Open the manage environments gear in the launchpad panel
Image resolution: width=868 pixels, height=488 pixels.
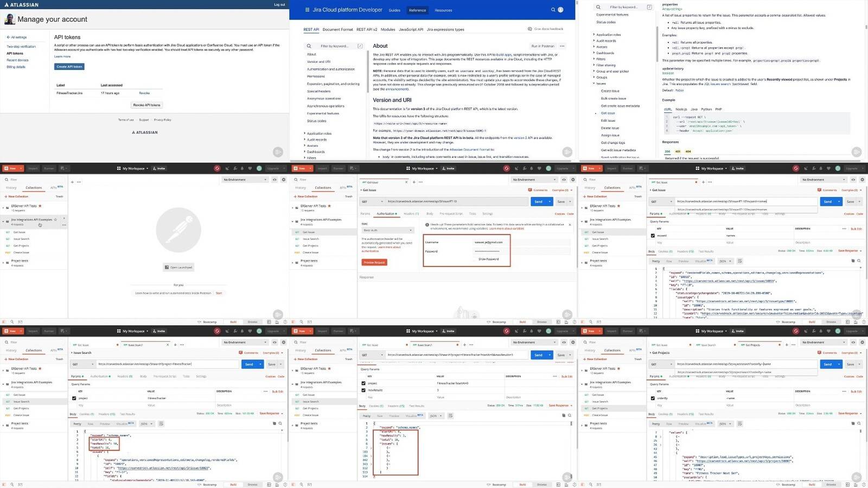click(x=283, y=180)
